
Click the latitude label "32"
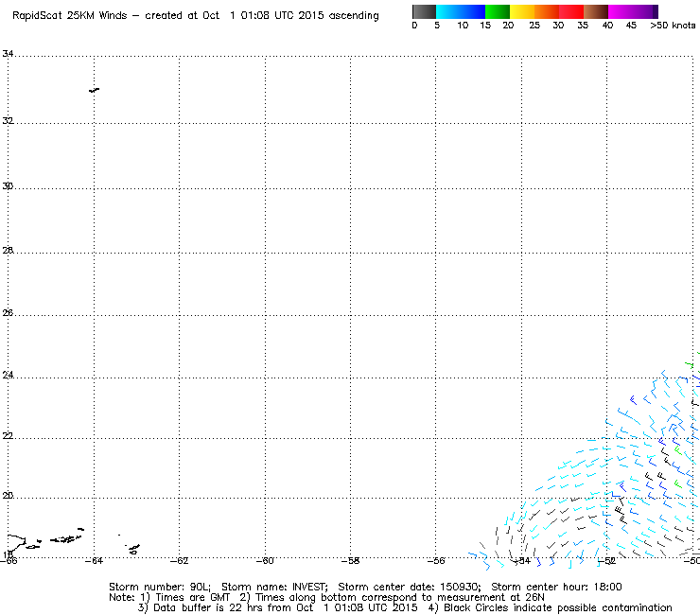pos(8,121)
